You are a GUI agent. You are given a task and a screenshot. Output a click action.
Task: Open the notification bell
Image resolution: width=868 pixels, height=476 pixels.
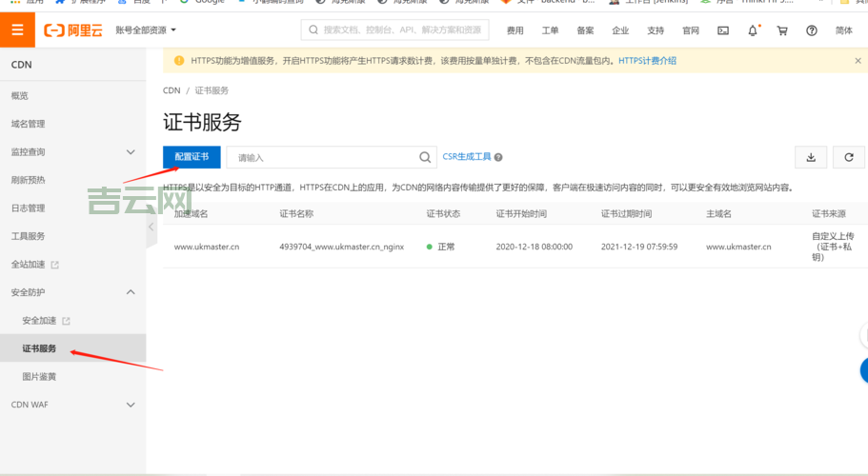click(753, 30)
